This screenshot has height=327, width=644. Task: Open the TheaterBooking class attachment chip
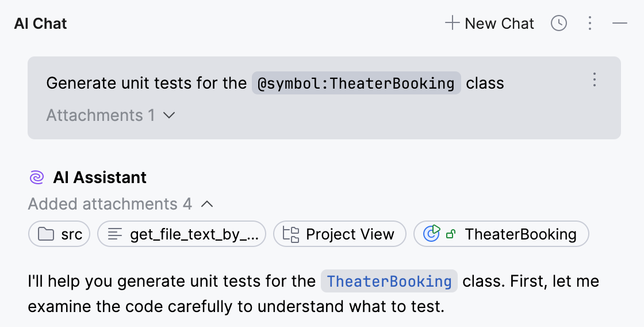pos(501,234)
